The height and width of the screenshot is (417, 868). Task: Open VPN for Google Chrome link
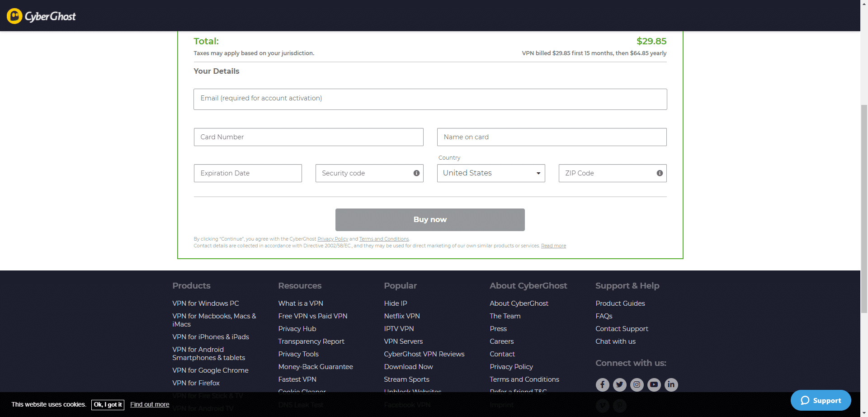(x=210, y=370)
